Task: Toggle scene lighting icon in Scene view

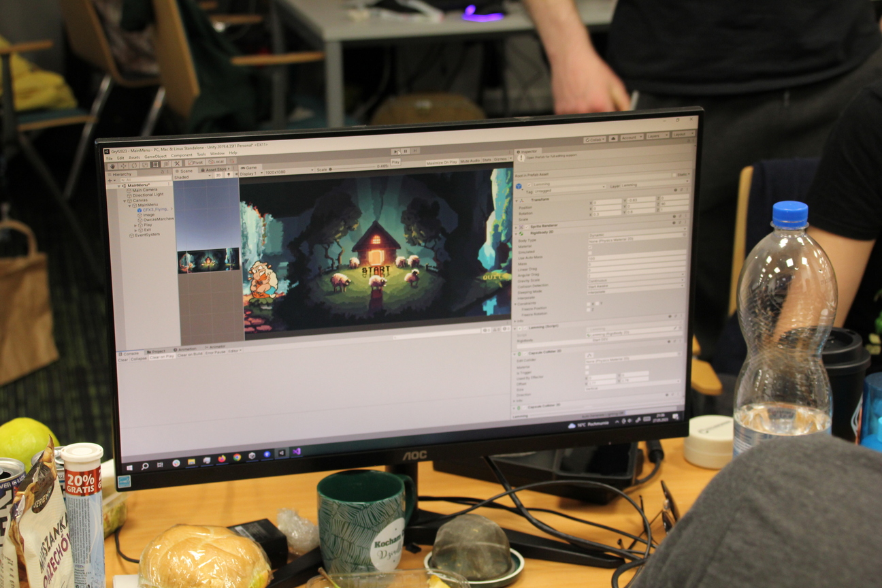Action: [x=229, y=175]
